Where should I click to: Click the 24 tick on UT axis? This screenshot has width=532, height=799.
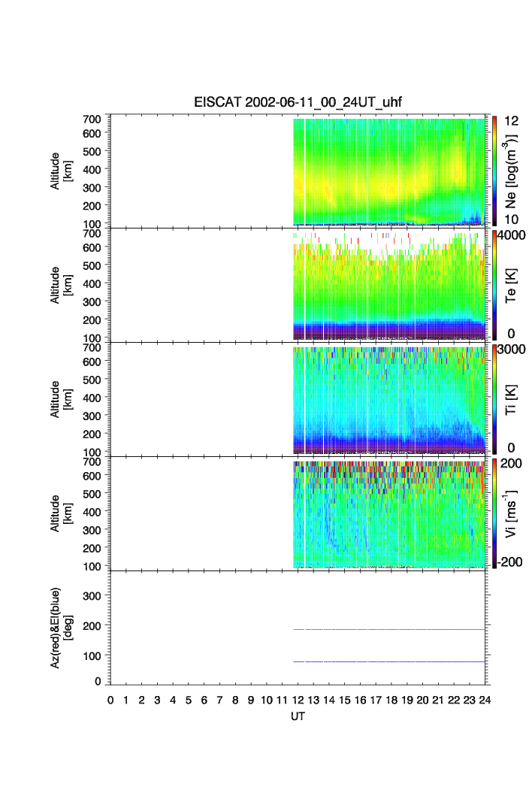coord(485,701)
